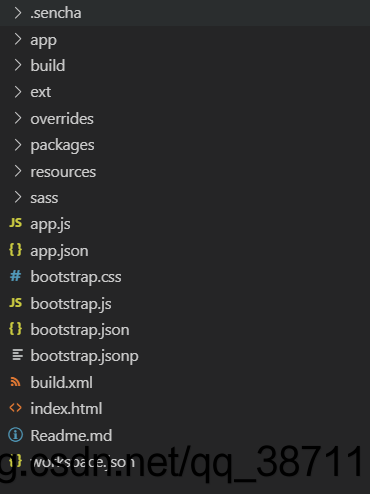Click the info icon beside Readme.md
Screen dimensions: 370x494
click(15, 435)
